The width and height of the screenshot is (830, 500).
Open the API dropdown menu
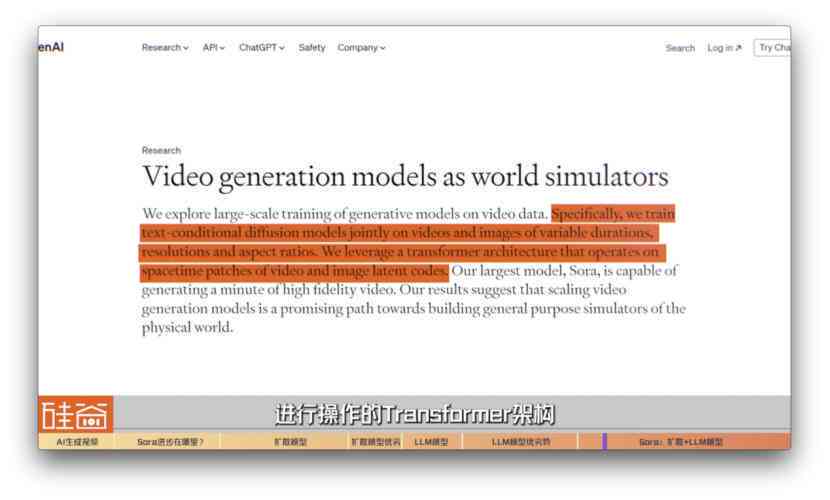pyautogui.click(x=214, y=48)
